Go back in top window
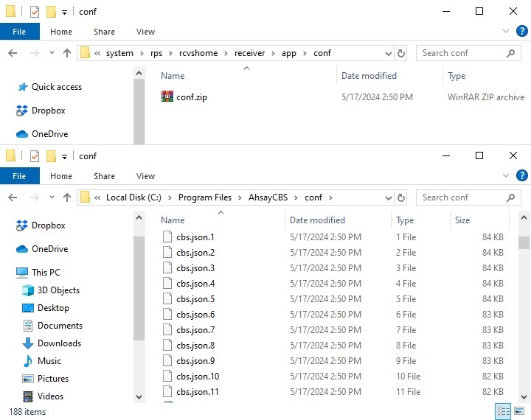 pos(13,53)
